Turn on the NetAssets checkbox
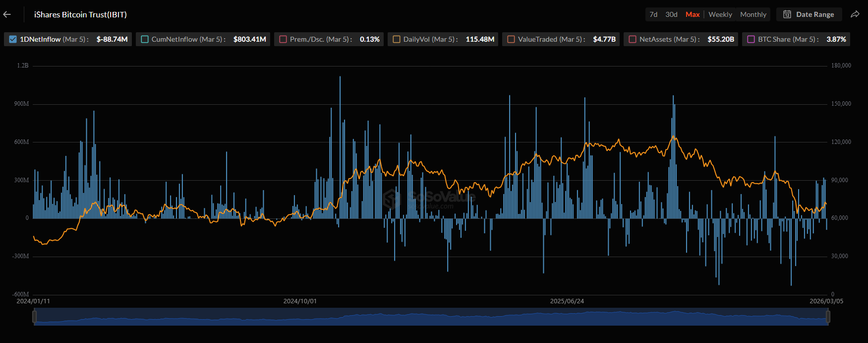Screen dimensions: 868x343 633,39
